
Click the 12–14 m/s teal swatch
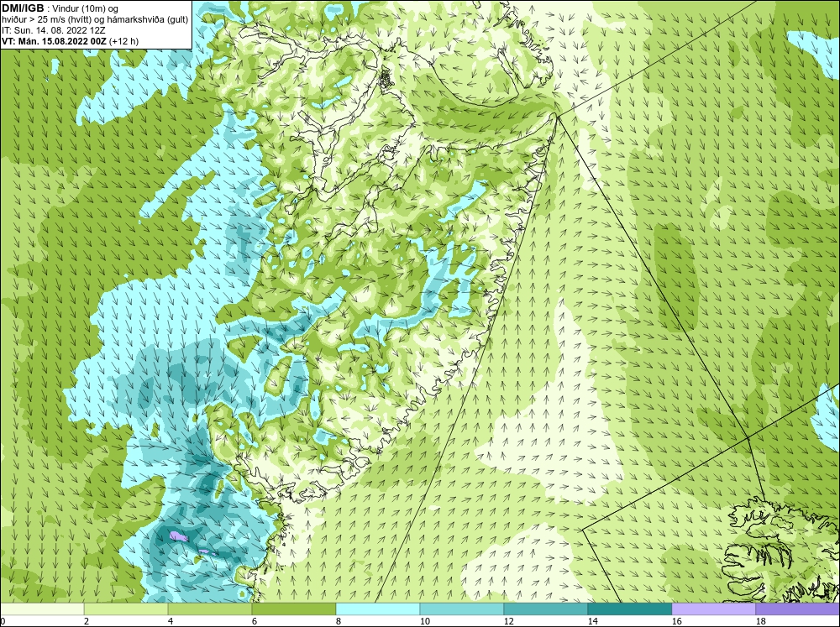pyautogui.click(x=545, y=609)
